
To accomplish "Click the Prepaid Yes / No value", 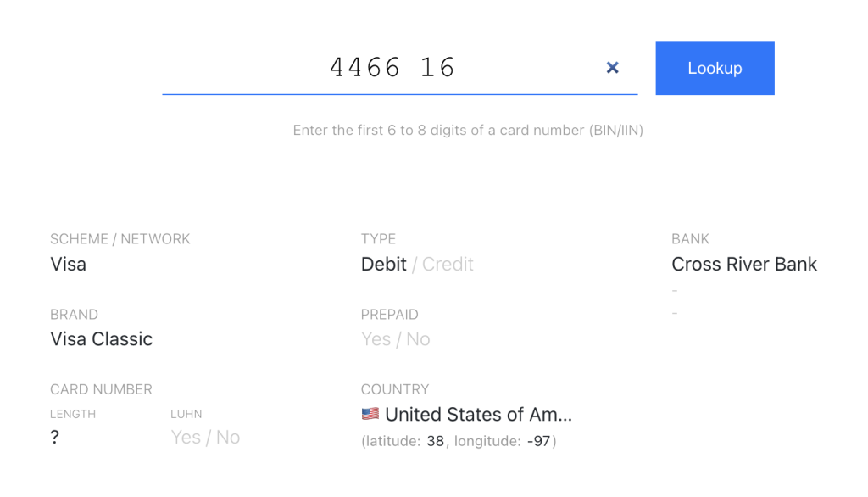I will point(395,339).
